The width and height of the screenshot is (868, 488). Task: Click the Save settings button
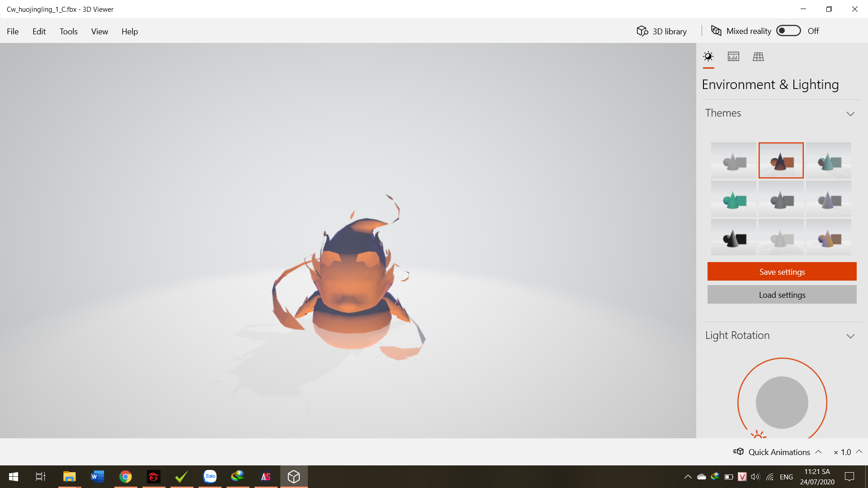[x=782, y=271]
